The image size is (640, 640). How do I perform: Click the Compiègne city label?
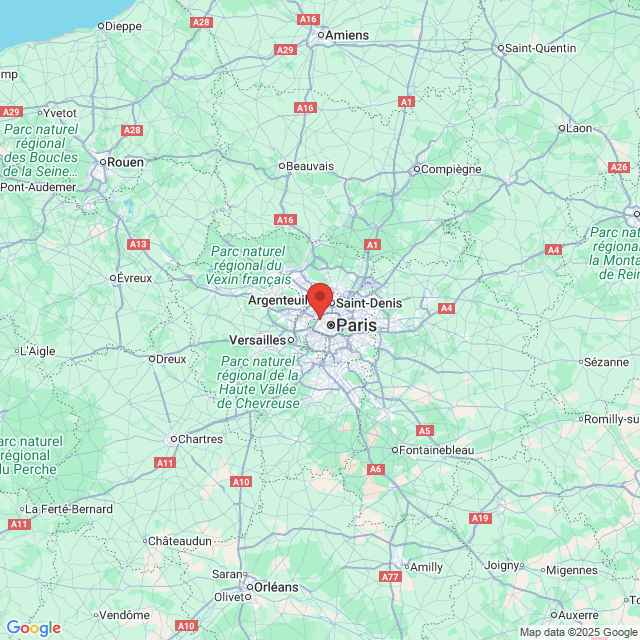[451, 169]
